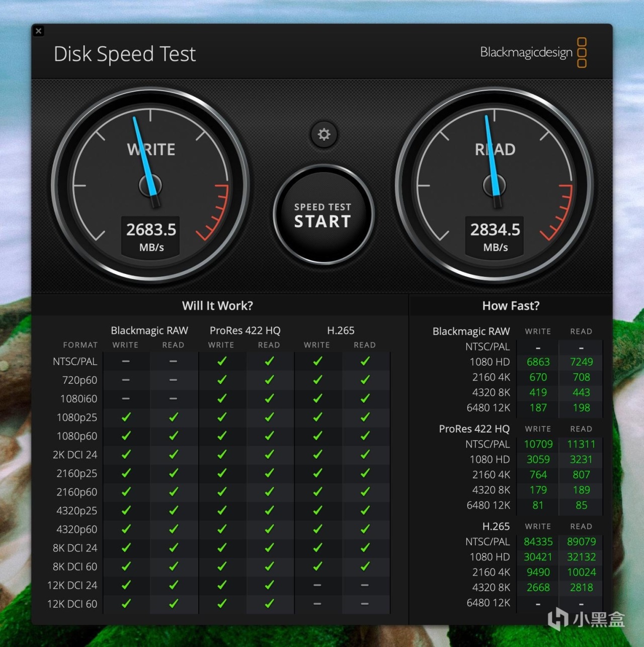The image size is (644, 647).
Task: Click Blackmagic RAW write dash in 720p60 row
Action: tap(126, 380)
